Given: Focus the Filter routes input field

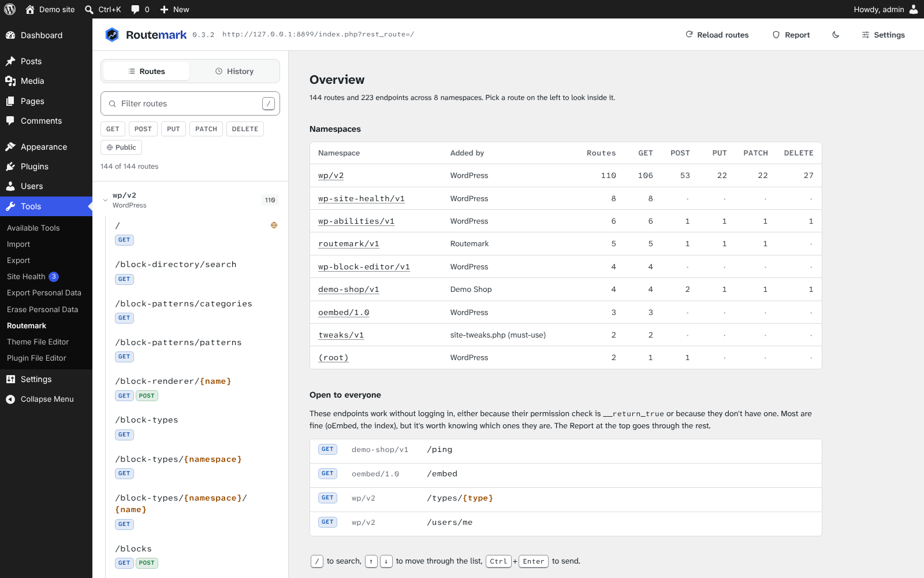Looking at the screenshot, I should pyautogui.click(x=190, y=103).
